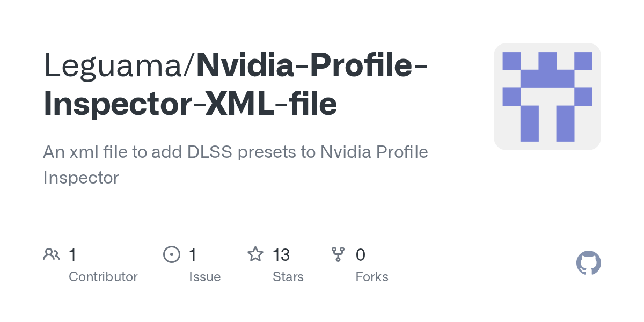This screenshot has width=644, height=322.
Task: Click the contributor count number 1
Action: point(72,254)
